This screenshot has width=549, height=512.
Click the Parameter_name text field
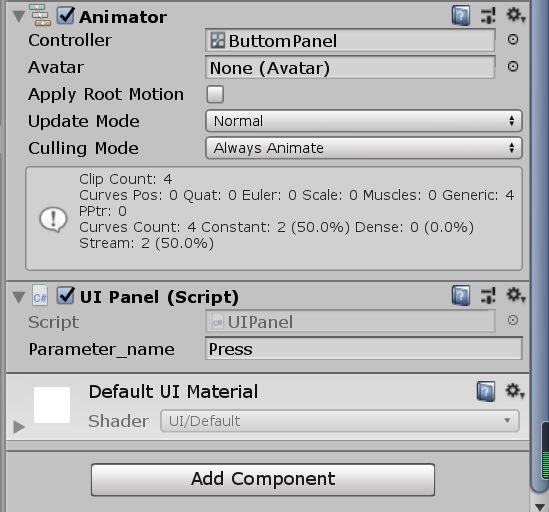pyautogui.click(x=364, y=349)
